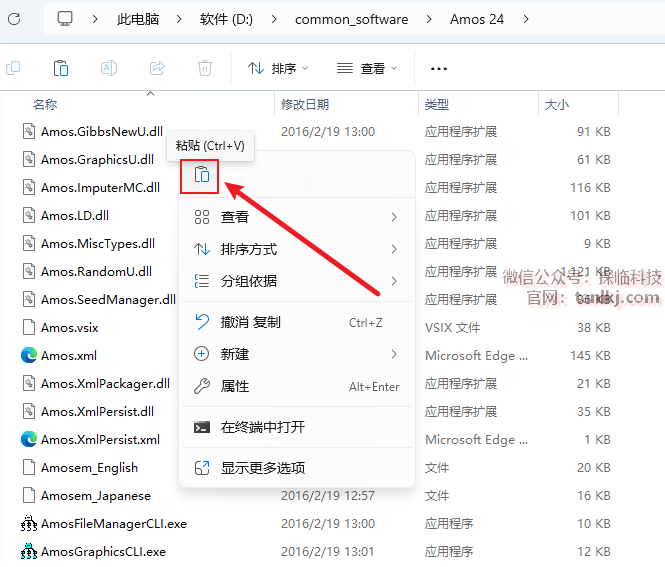Image resolution: width=665 pixels, height=567 pixels.
Task: Click the paste icon in toolbar
Action: 61,68
